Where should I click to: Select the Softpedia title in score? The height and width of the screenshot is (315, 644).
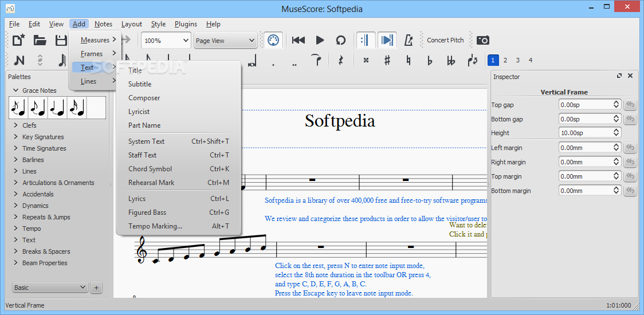click(340, 121)
